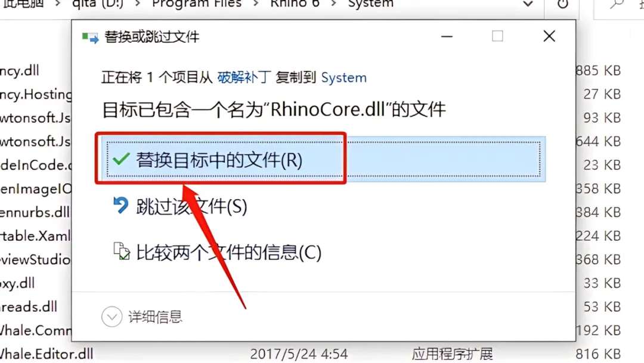Click the blue undo arrow skip icon
The image size is (644, 363).
point(120,205)
